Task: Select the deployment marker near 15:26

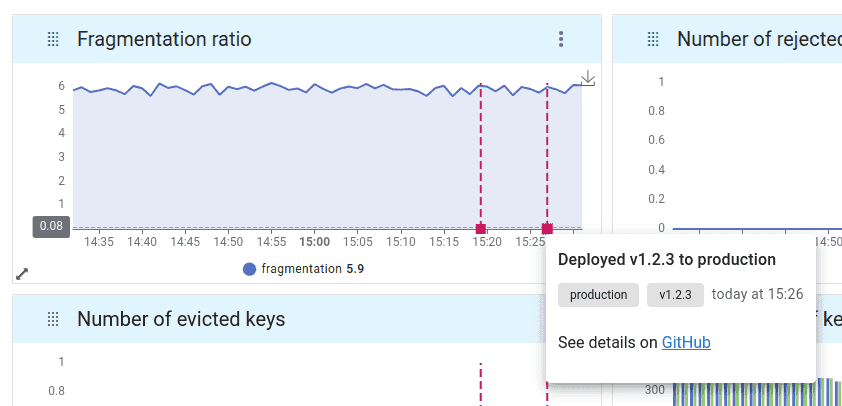Action: 547,229
